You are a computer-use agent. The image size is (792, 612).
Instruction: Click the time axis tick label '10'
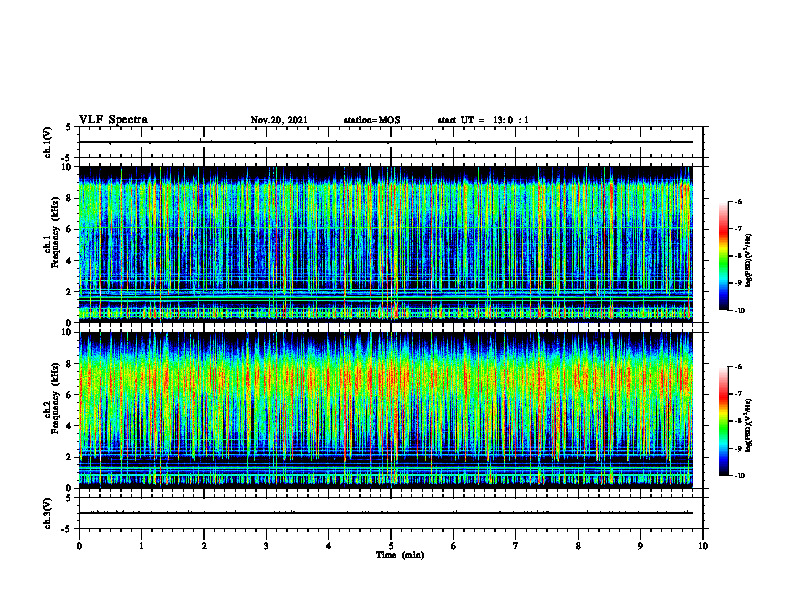coord(703,546)
